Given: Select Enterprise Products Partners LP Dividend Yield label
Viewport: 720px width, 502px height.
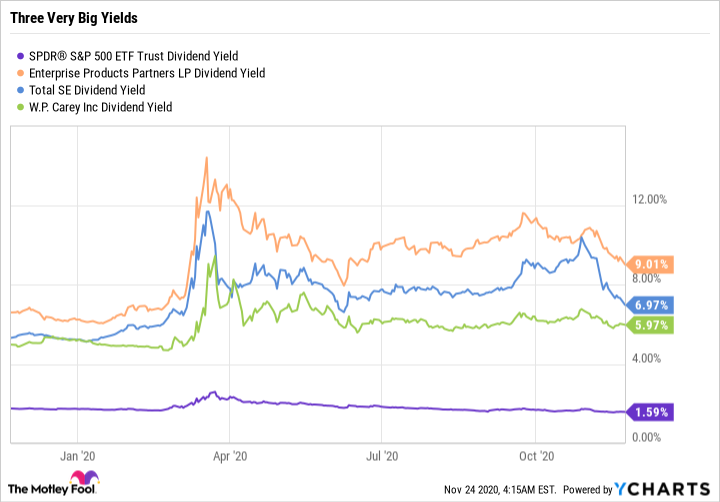Looking at the screenshot, I should click(141, 72).
